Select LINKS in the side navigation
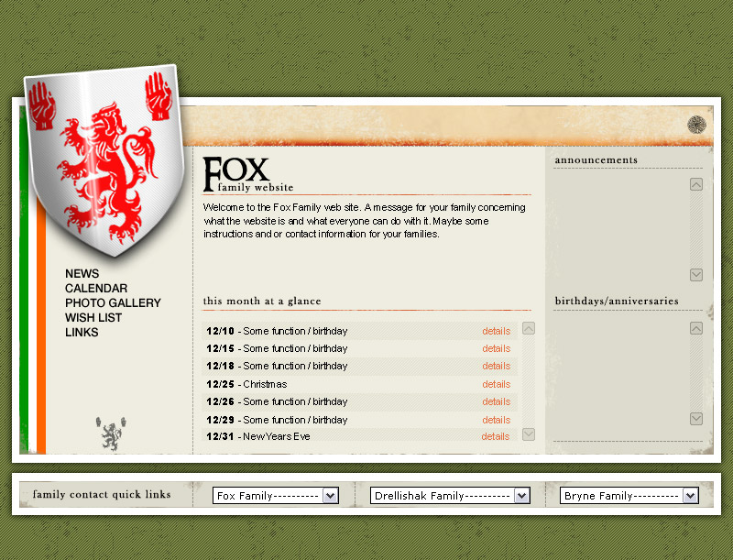Viewport: 733px width, 560px height. [x=82, y=333]
